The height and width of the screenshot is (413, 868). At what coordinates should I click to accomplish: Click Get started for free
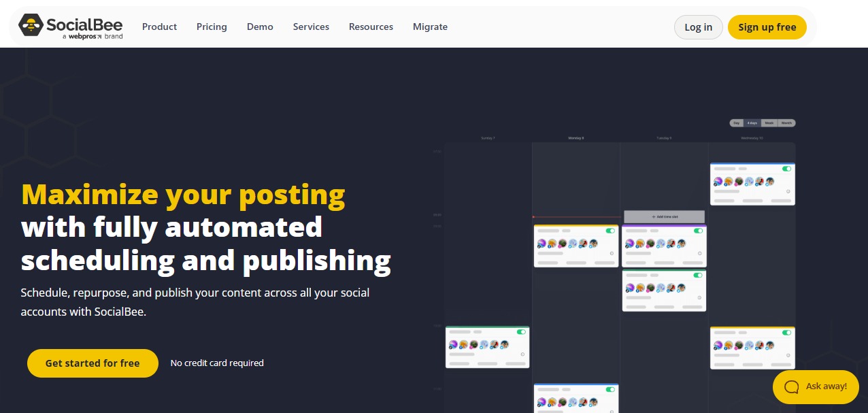[x=93, y=363]
